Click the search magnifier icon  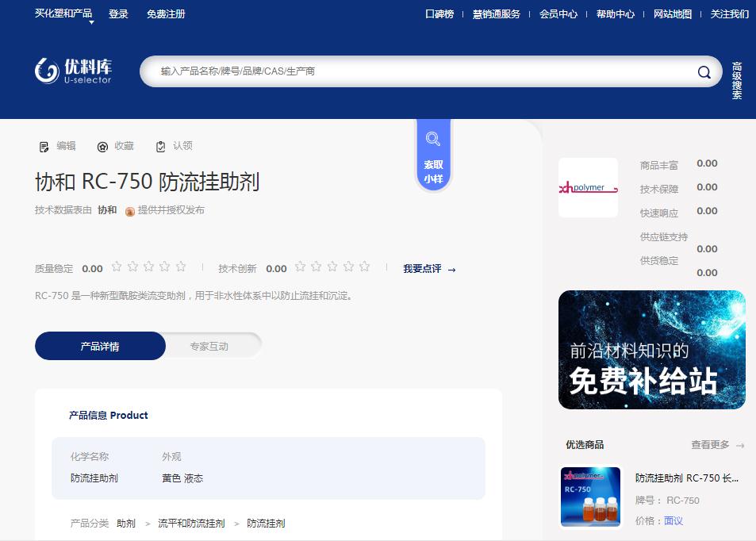click(704, 72)
